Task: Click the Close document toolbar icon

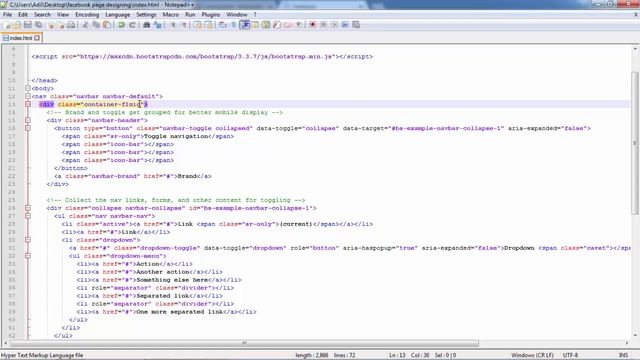Action: point(51,25)
